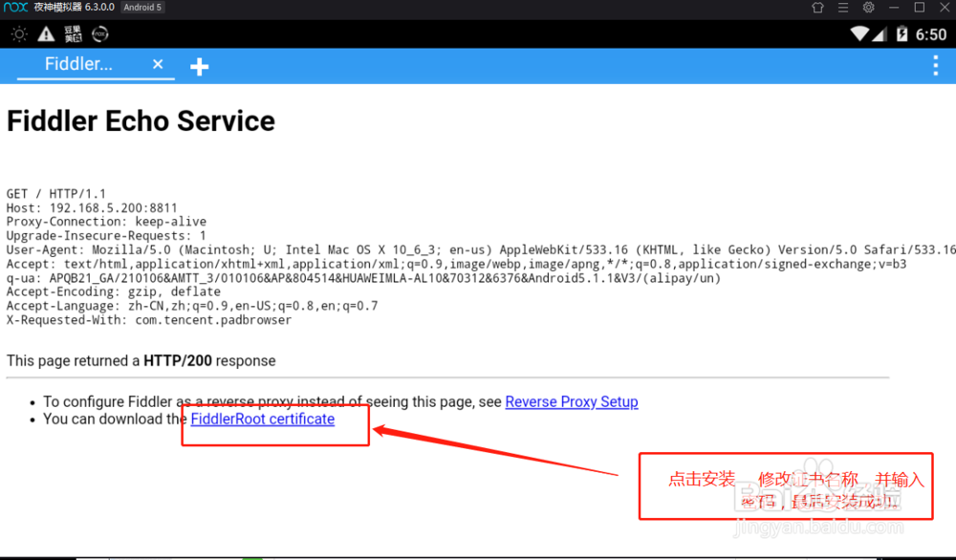This screenshot has width=956, height=560.
Task: Click the battery charging status icon
Action: point(902,34)
